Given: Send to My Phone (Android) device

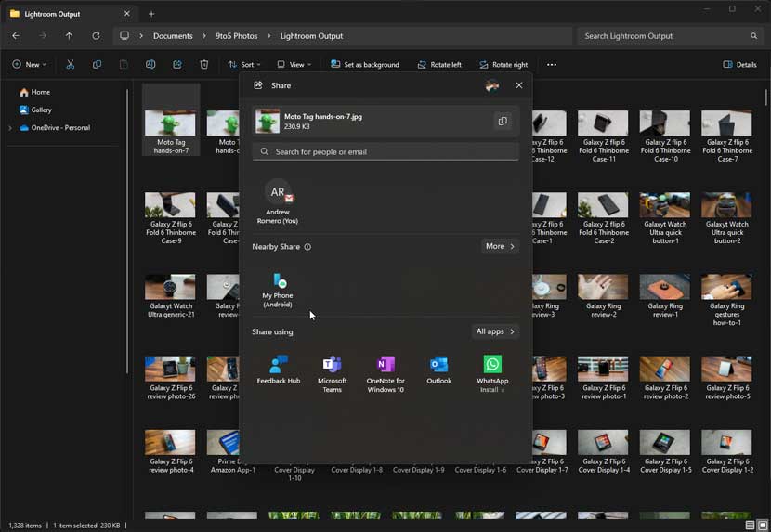Looking at the screenshot, I should pos(277,281).
